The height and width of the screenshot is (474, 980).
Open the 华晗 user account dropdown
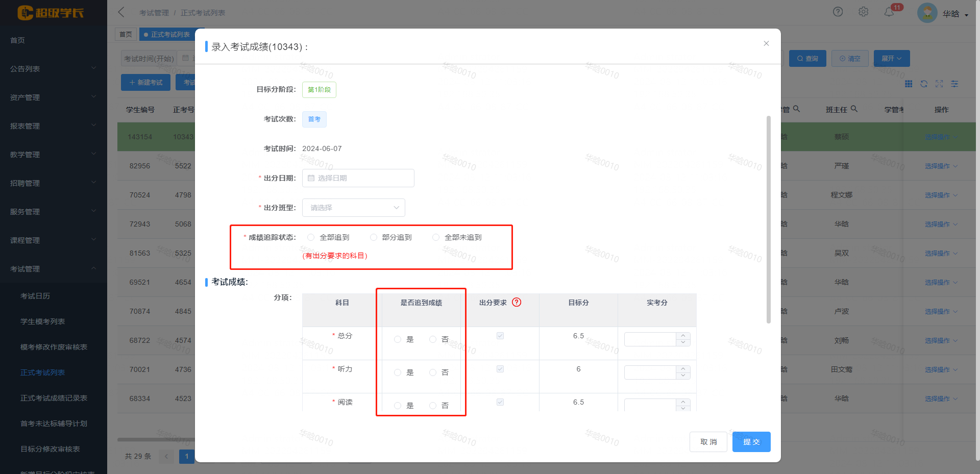click(x=954, y=13)
